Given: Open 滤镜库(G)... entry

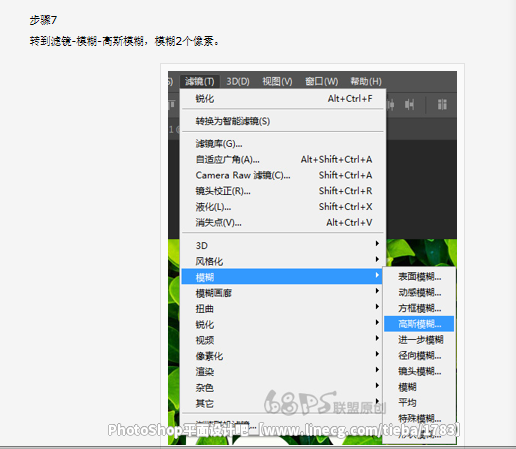Looking at the screenshot, I should pos(283,144).
